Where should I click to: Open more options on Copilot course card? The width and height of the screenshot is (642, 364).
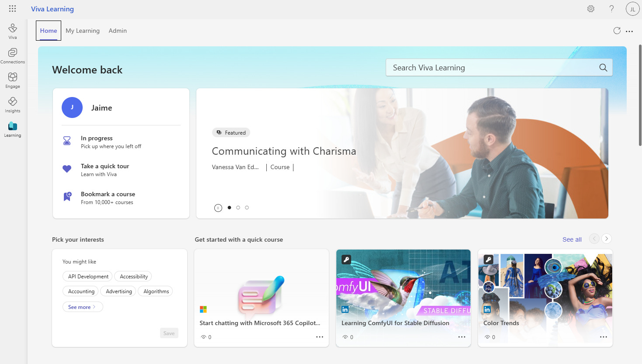(320, 337)
